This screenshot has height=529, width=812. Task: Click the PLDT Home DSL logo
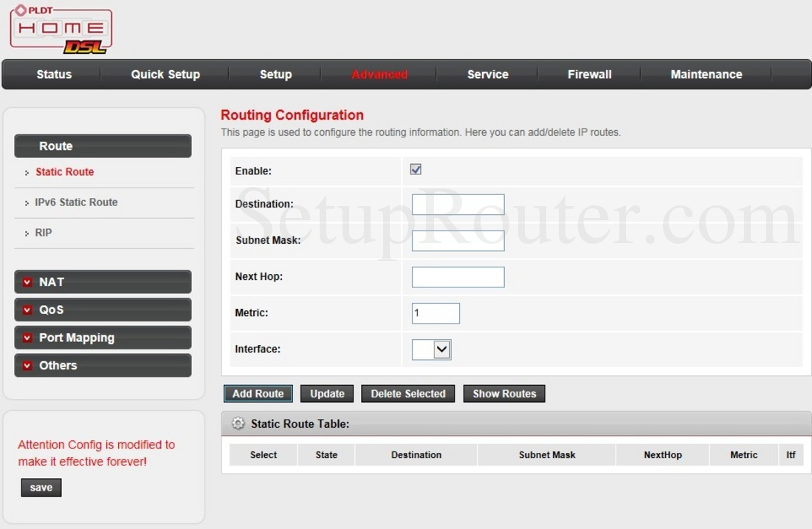(x=61, y=30)
